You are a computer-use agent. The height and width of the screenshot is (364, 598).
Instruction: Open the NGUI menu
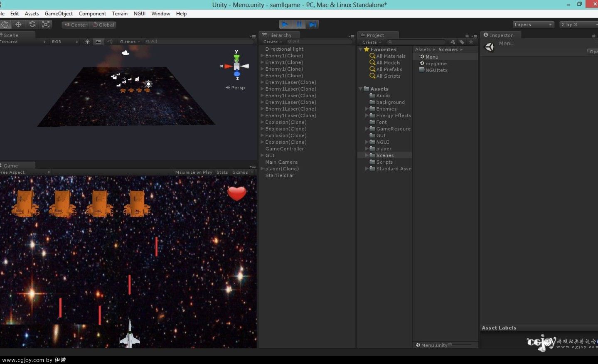(x=139, y=13)
